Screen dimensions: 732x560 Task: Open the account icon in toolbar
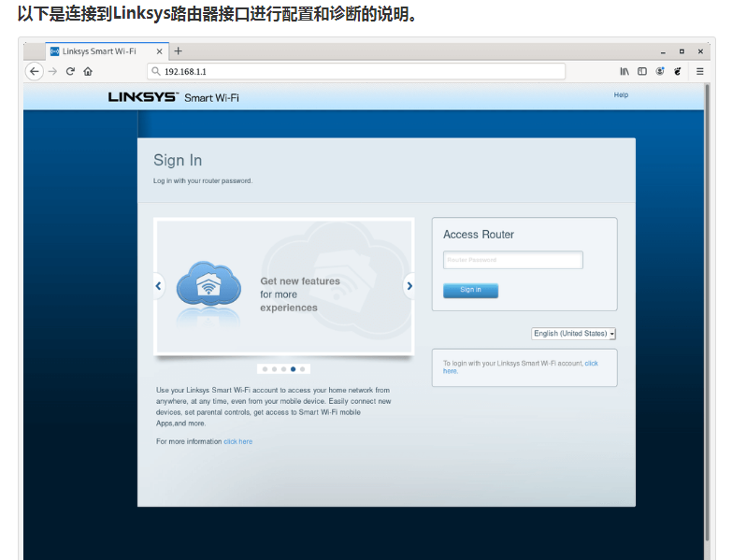[x=660, y=71]
